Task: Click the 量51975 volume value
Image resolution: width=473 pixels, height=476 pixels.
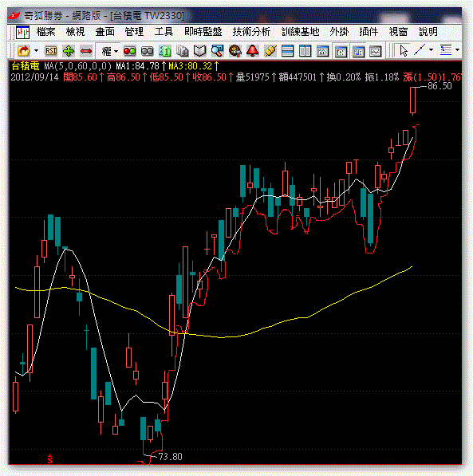Action: pos(253,77)
